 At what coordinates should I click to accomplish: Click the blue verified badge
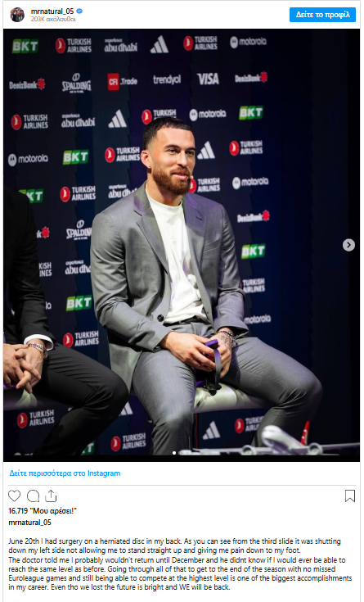[79, 11]
